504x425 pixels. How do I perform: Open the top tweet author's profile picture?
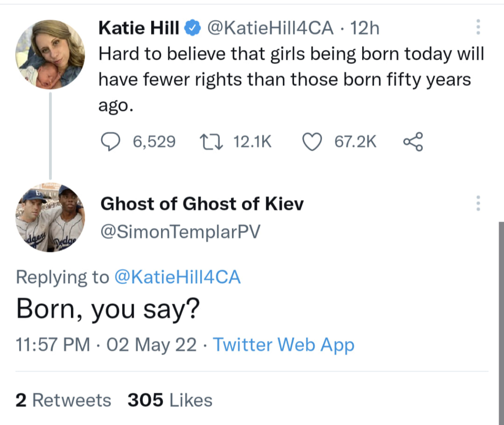coord(50,54)
